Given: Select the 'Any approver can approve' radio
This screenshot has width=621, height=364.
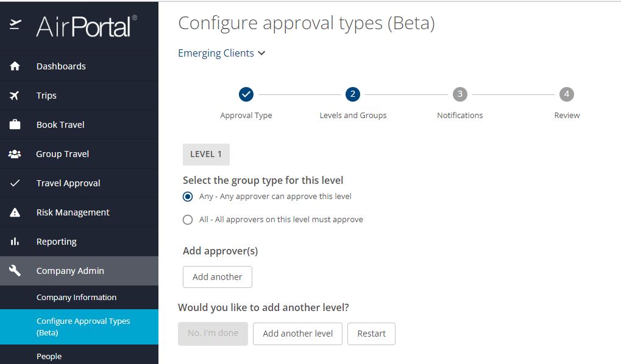Looking at the screenshot, I should click(x=188, y=197).
